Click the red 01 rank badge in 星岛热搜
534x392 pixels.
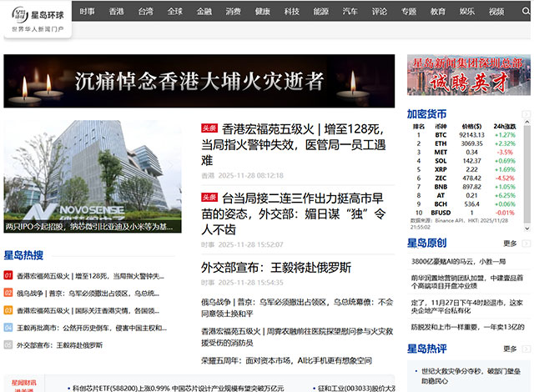[8, 275]
